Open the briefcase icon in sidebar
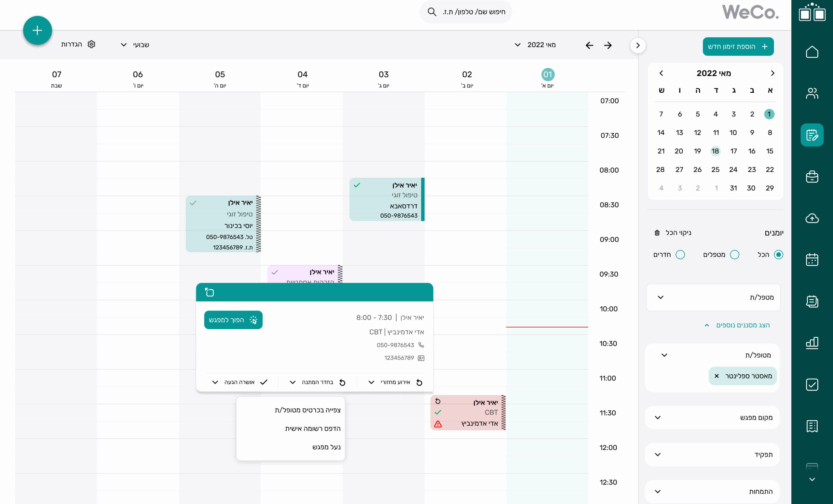Viewport: 833px width, 504px height. point(812,177)
